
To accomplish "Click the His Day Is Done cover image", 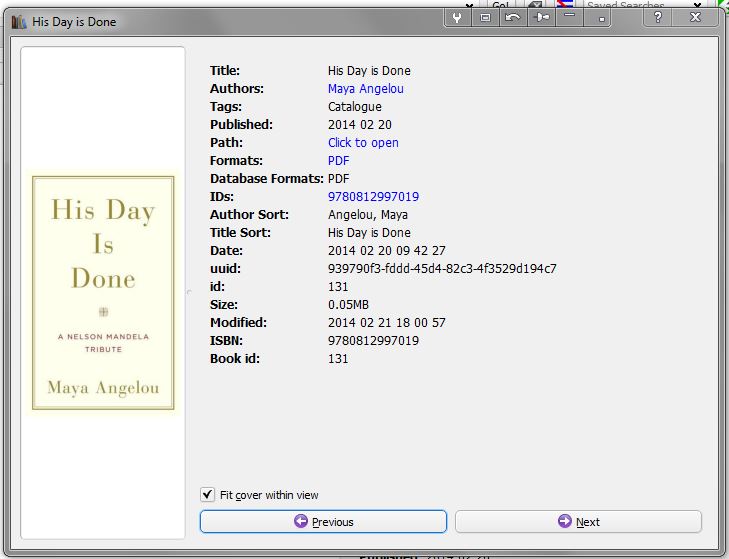I will [103, 293].
